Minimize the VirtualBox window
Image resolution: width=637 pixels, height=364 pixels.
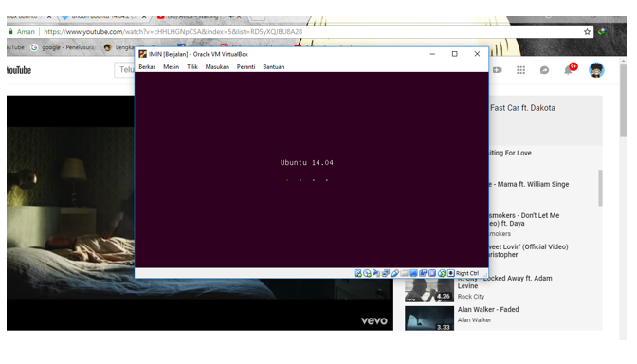click(x=432, y=54)
